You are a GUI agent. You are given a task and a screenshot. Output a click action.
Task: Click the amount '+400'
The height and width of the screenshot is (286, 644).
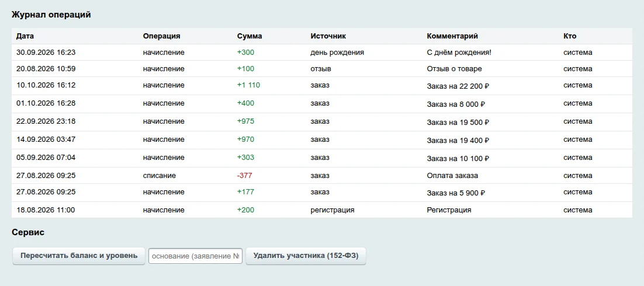point(245,103)
